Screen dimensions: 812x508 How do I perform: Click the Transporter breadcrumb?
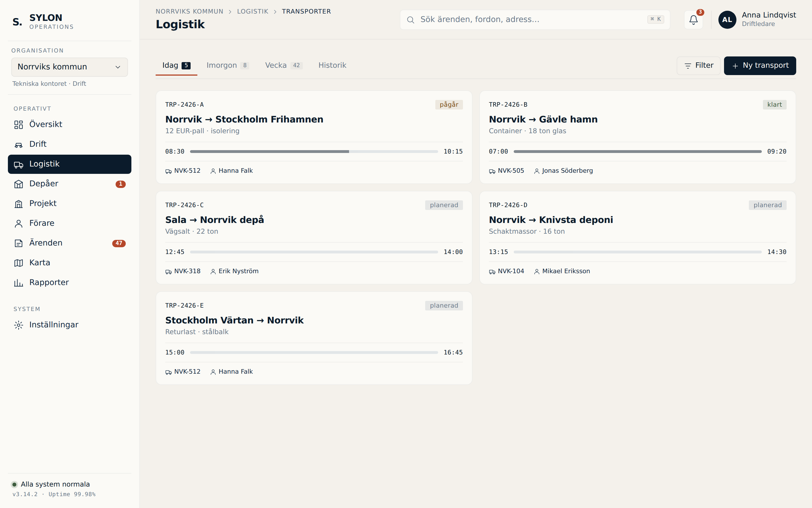(x=306, y=11)
